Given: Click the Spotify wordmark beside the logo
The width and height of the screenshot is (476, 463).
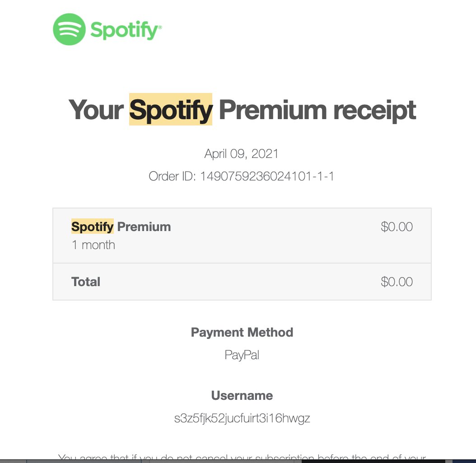Looking at the screenshot, I should click(125, 30).
